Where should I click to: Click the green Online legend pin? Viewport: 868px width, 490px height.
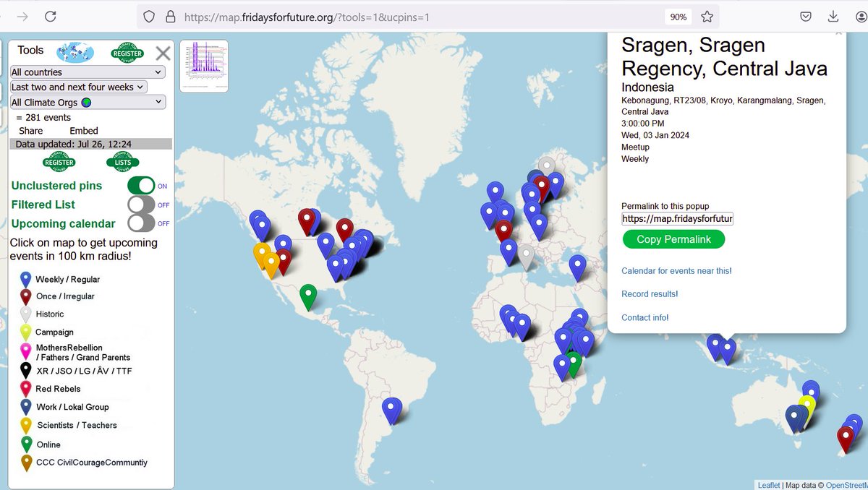(x=26, y=444)
